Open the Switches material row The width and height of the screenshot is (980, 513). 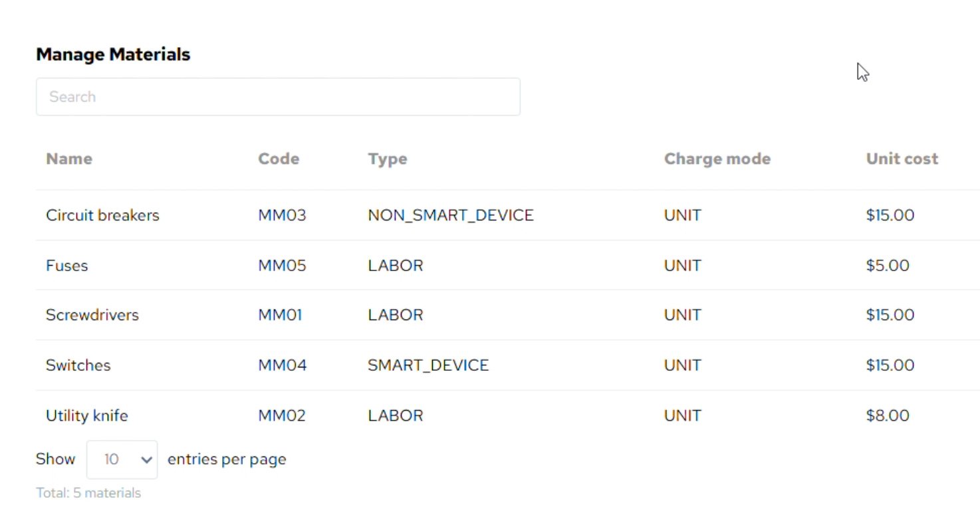(x=78, y=365)
